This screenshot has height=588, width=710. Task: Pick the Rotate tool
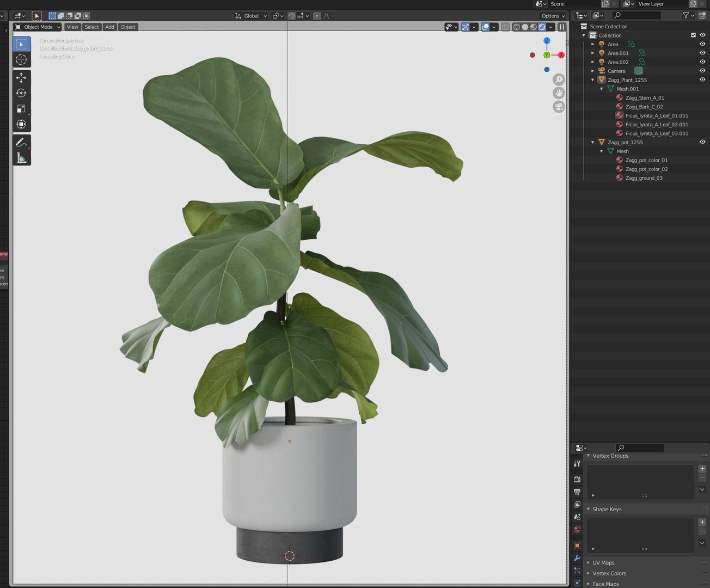21,93
